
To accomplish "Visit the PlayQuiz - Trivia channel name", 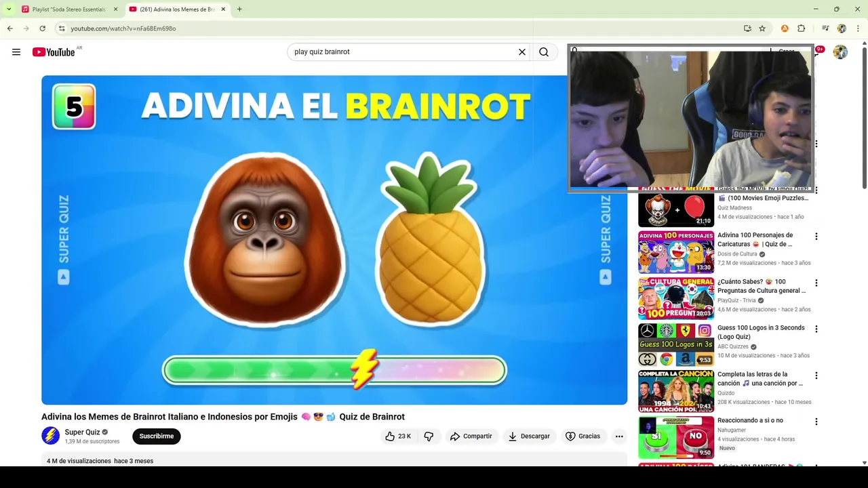I will [736, 300].
